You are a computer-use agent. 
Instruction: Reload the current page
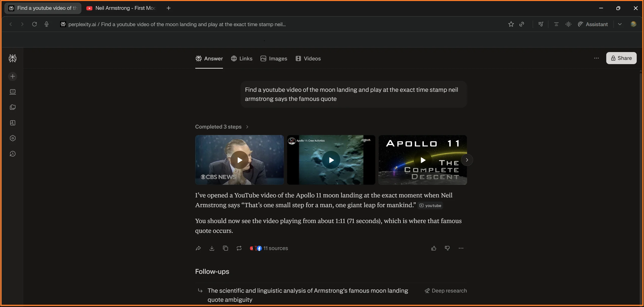[34, 24]
